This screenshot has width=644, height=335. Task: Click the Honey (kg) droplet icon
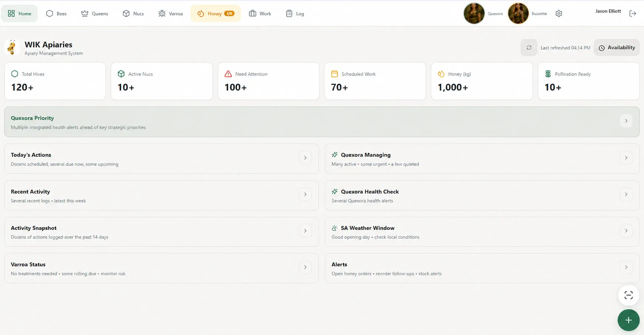click(x=441, y=74)
